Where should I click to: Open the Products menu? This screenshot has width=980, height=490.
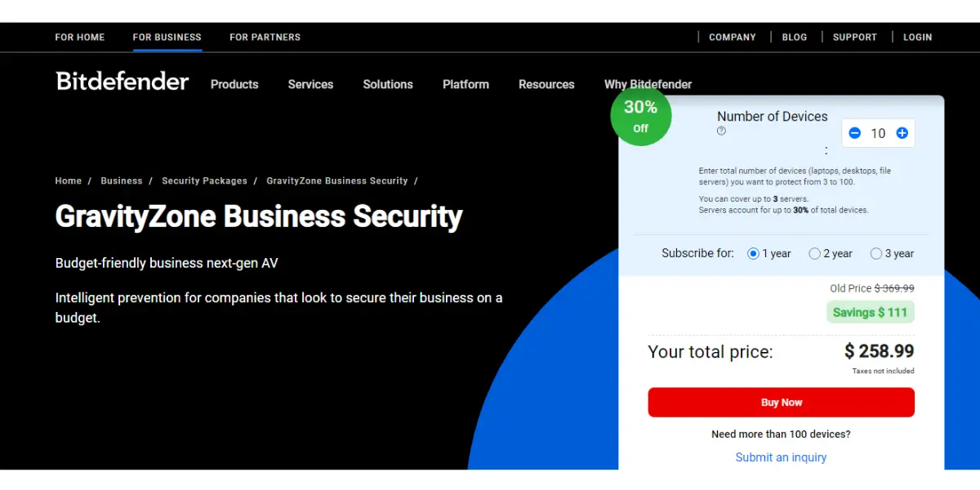point(234,84)
